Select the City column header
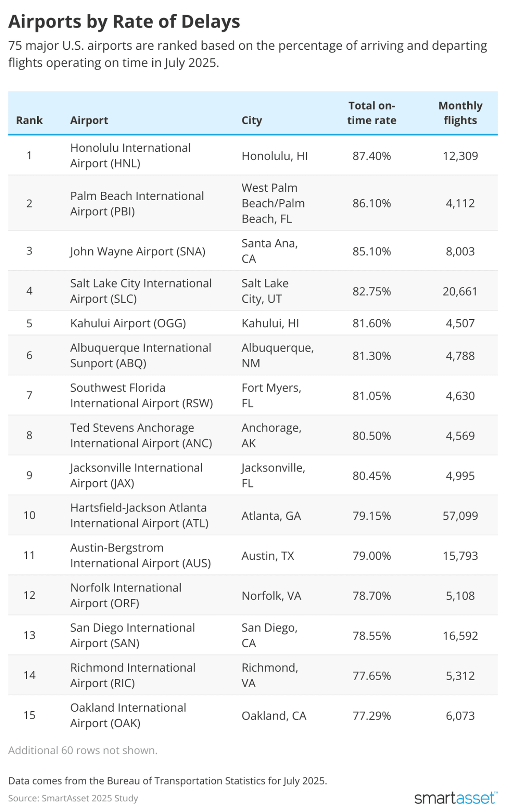Image resolution: width=506 pixels, height=812 pixels. [x=252, y=120]
